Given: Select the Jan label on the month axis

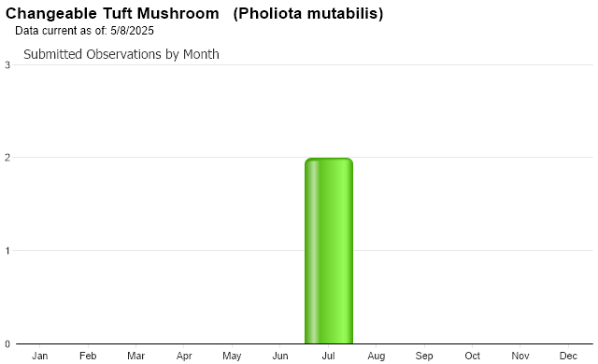Looking at the screenshot, I should [x=39, y=356].
